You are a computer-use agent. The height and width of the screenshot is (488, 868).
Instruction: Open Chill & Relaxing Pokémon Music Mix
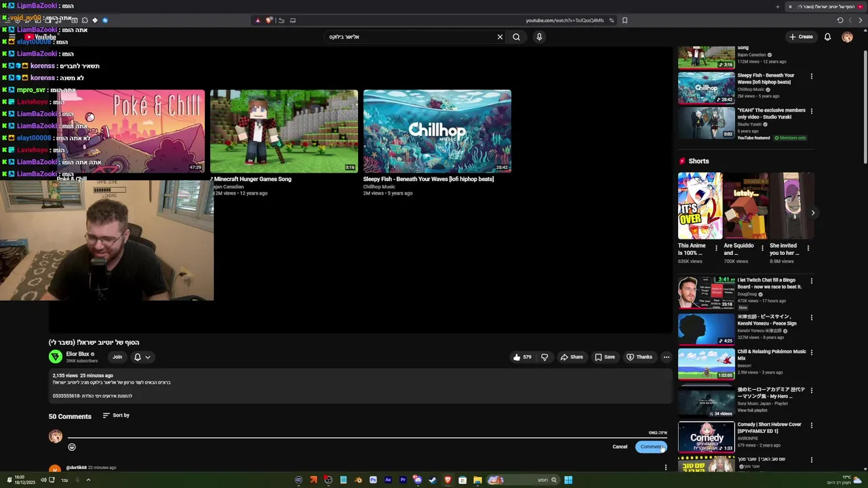tap(707, 364)
